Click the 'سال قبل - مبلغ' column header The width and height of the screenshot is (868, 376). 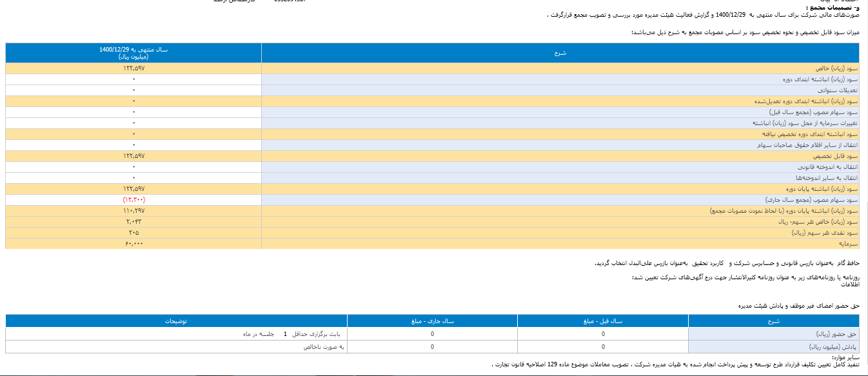pos(603,321)
